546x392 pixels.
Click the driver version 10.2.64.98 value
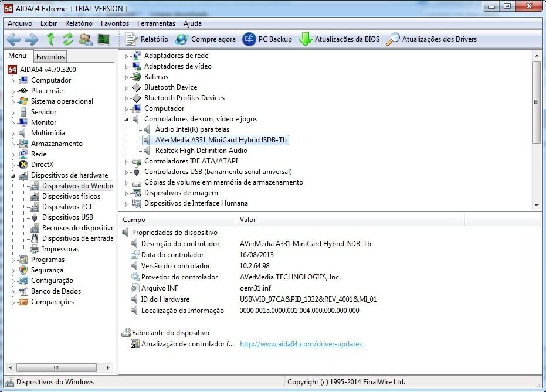tap(255, 266)
